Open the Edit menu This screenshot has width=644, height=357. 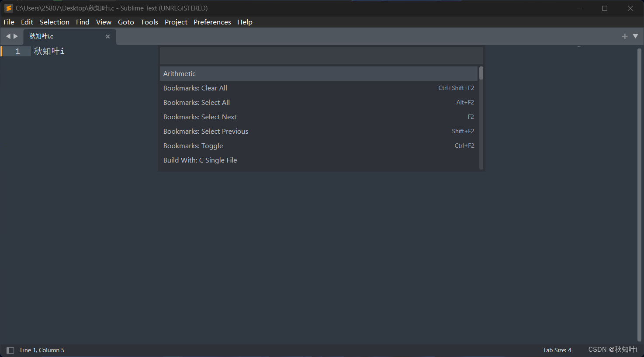tap(27, 22)
